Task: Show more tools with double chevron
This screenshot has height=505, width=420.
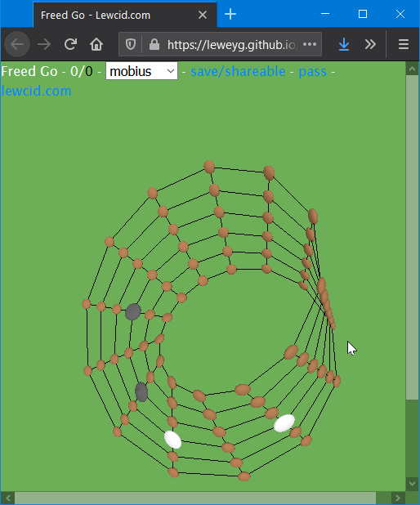Action: pyautogui.click(x=370, y=44)
